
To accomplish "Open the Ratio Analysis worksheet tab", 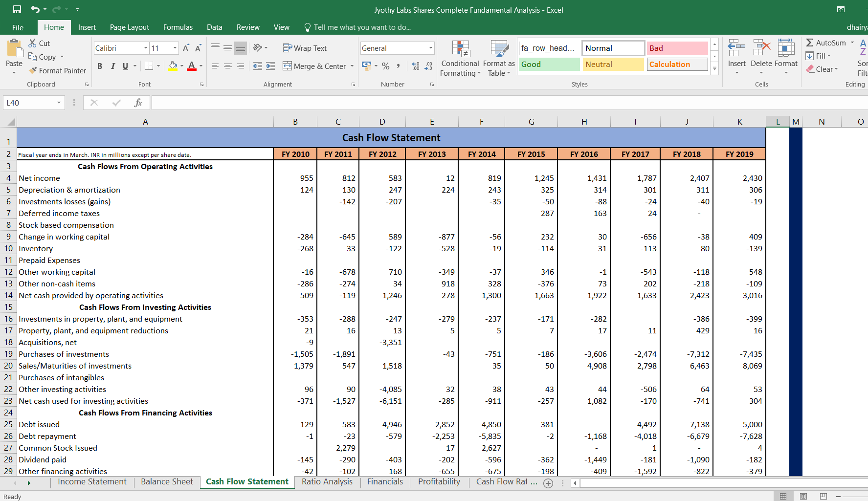I will click(x=327, y=482).
